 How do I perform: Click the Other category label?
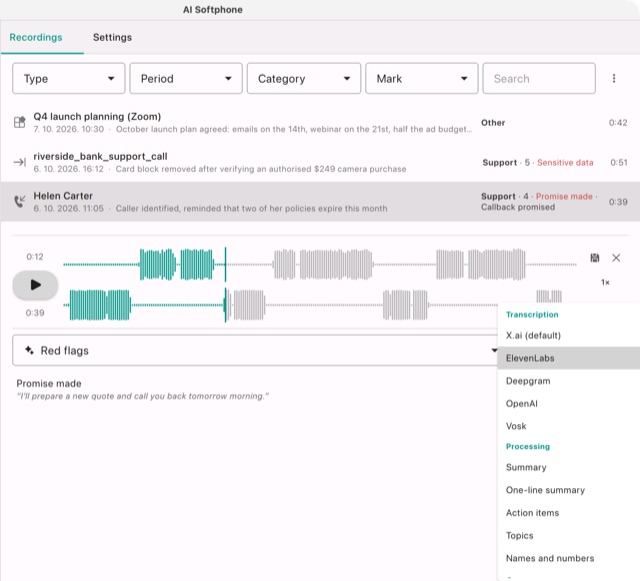493,122
